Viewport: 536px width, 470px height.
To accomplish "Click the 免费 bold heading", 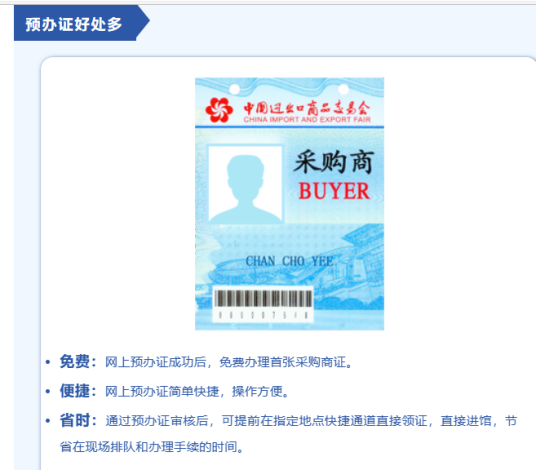I will click(75, 362).
